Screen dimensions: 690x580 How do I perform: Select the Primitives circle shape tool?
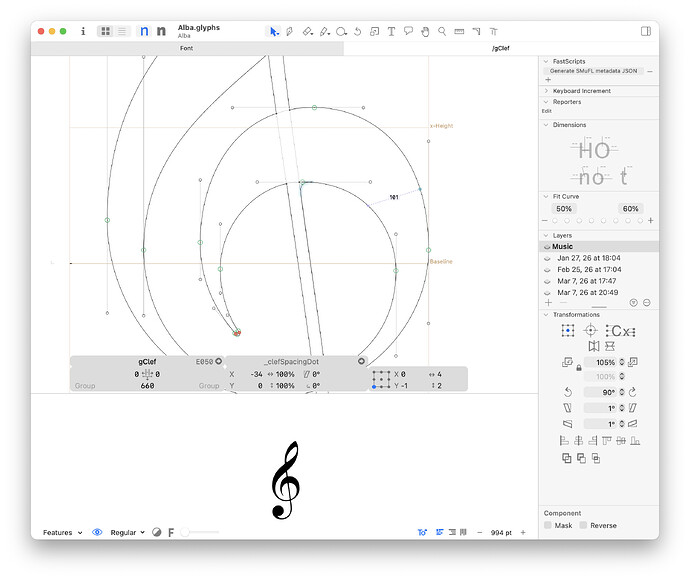(x=341, y=32)
